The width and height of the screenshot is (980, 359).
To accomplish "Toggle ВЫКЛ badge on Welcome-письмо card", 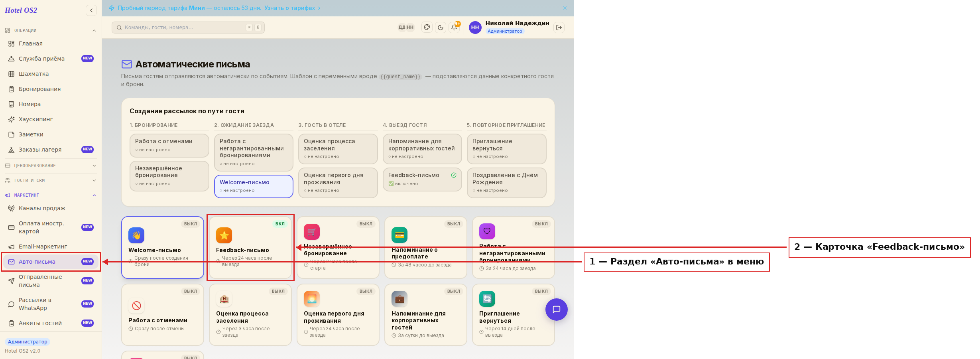I will 191,224.
